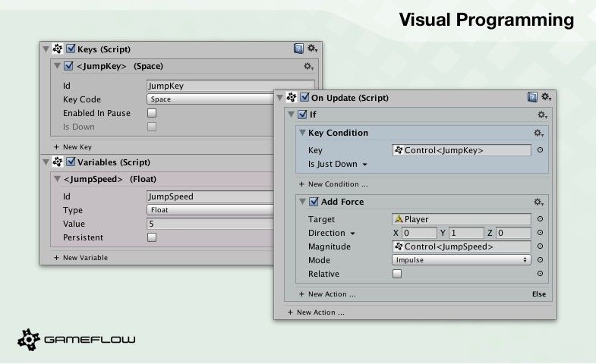Open the Key Condition gear menu
This screenshot has width=596, height=364.
coord(538,133)
